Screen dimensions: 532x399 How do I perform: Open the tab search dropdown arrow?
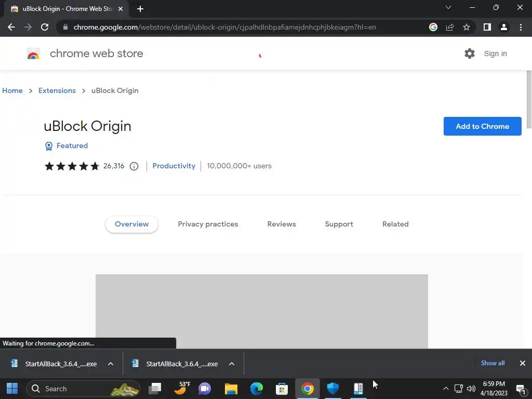tap(448, 7)
